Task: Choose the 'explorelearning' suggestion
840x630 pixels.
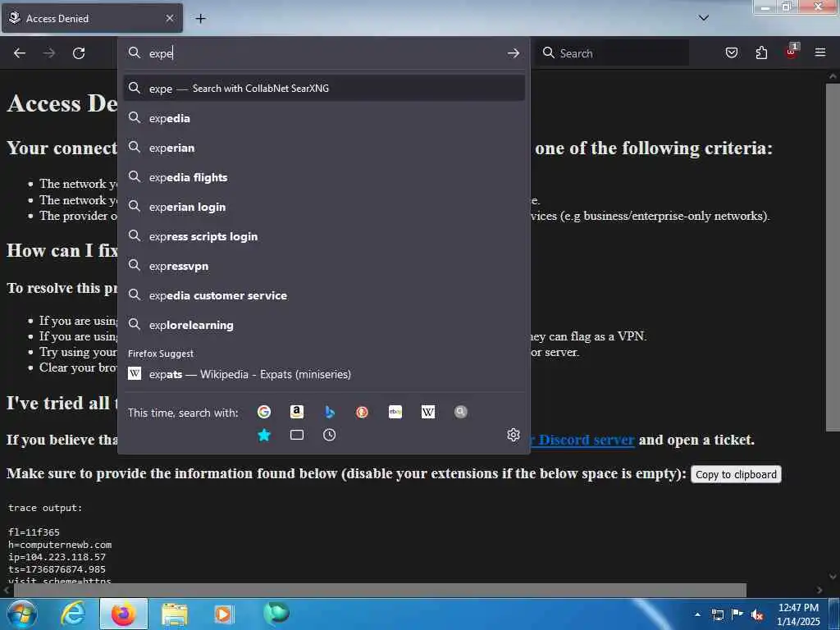Action: (x=324, y=325)
